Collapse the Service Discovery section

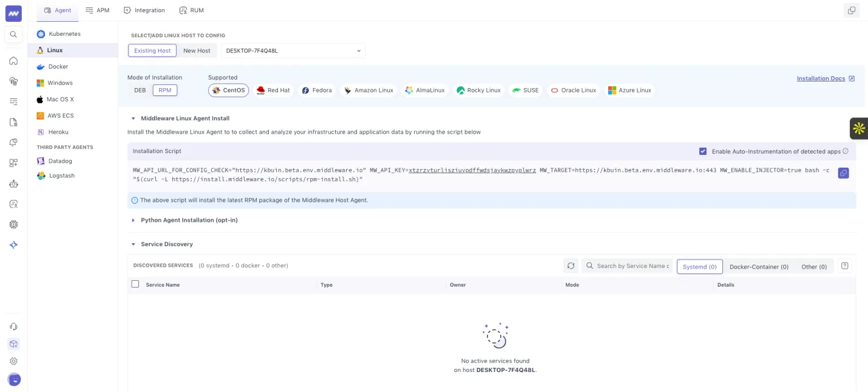[x=134, y=244]
